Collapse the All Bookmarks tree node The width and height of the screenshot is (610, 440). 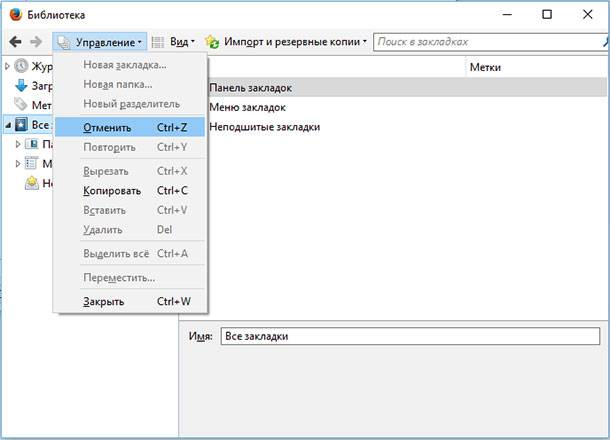pos(8,125)
